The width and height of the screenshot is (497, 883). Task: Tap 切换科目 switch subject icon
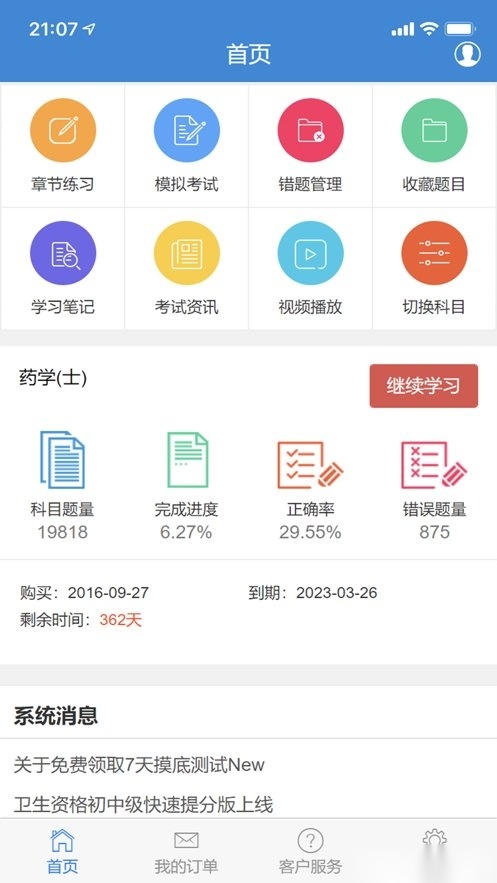point(434,253)
